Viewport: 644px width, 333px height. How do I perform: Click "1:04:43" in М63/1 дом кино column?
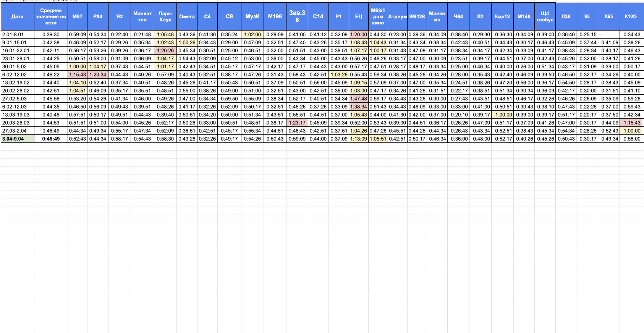[378, 42]
